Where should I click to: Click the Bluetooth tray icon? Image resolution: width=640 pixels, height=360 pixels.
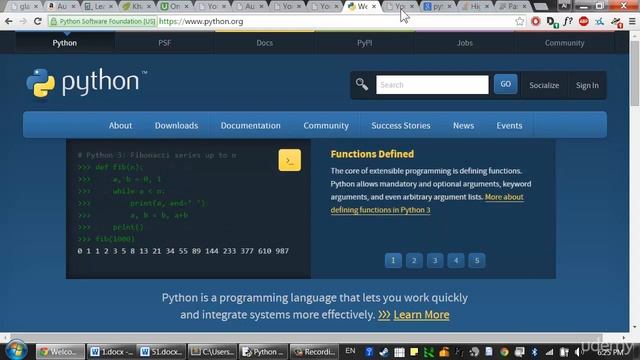(534, 352)
